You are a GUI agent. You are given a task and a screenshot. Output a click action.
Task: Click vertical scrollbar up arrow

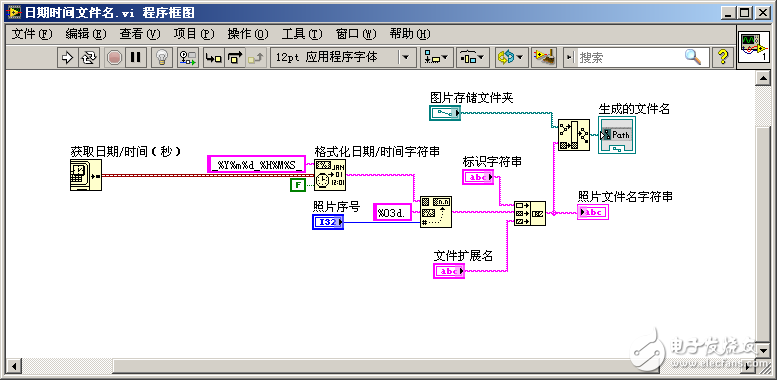coord(763,79)
